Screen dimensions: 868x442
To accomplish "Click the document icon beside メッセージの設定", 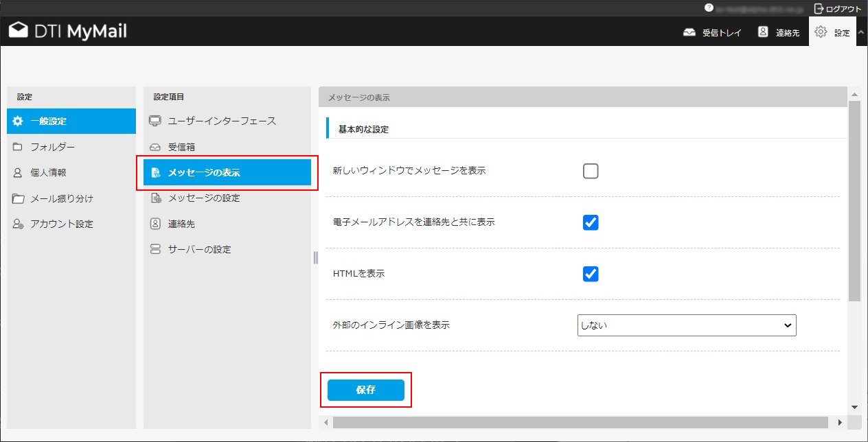I will [x=155, y=198].
